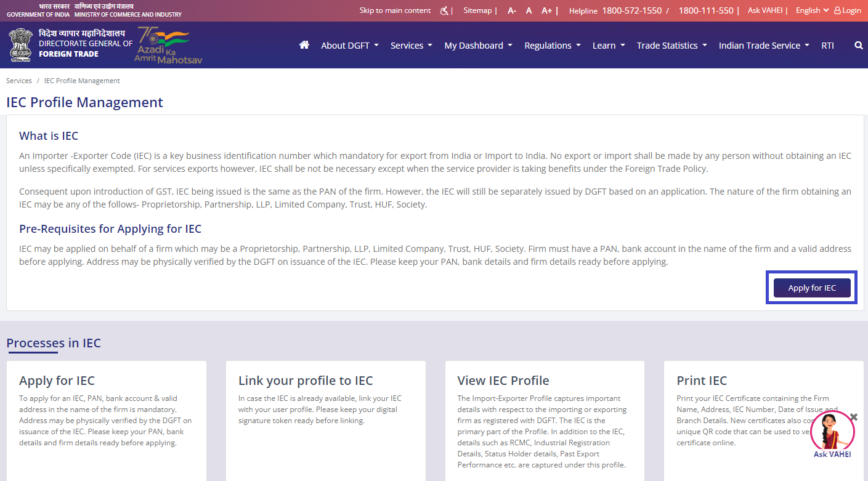Open the search magnifier icon

click(x=859, y=46)
